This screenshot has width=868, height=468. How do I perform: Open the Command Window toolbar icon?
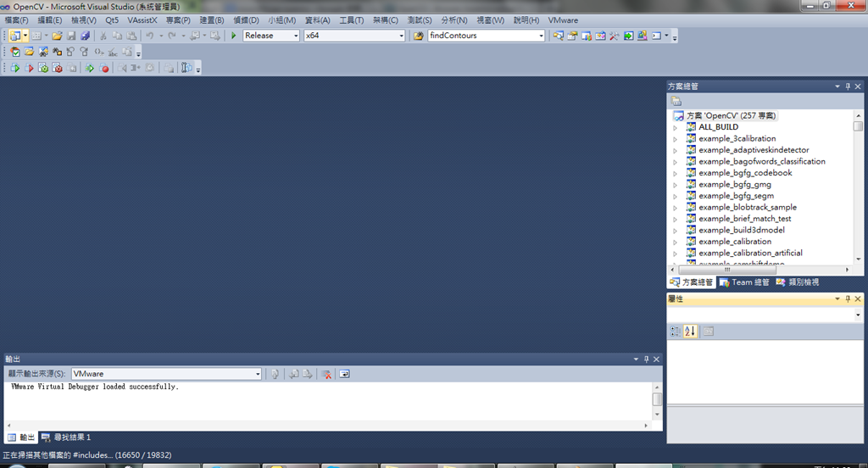657,36
